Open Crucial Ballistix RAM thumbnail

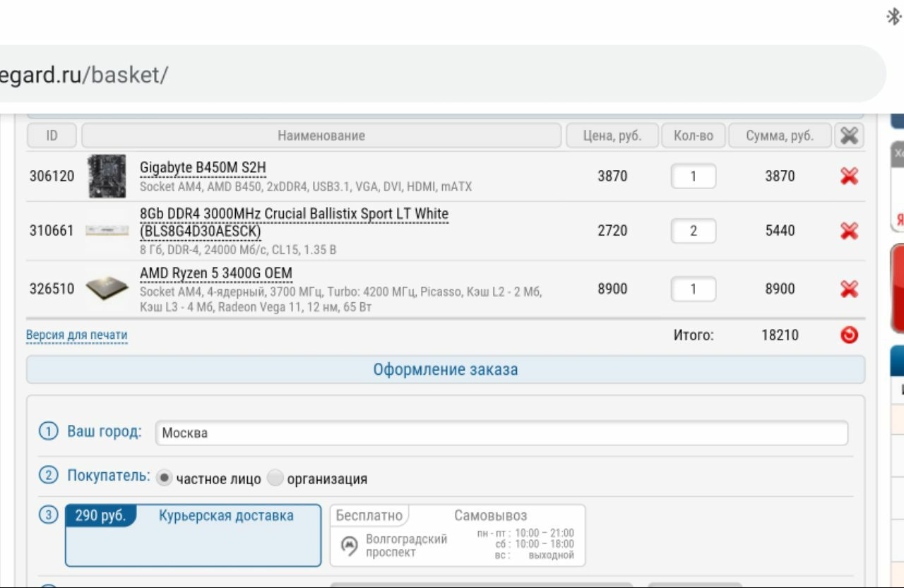(107, 230)
